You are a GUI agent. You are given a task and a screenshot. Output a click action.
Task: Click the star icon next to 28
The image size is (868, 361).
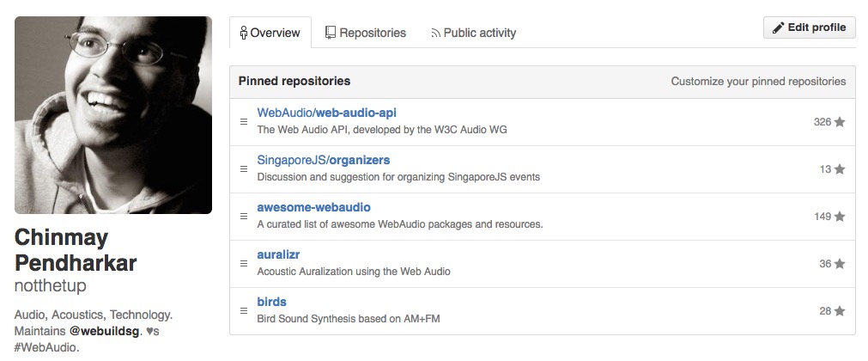point(840,310)
